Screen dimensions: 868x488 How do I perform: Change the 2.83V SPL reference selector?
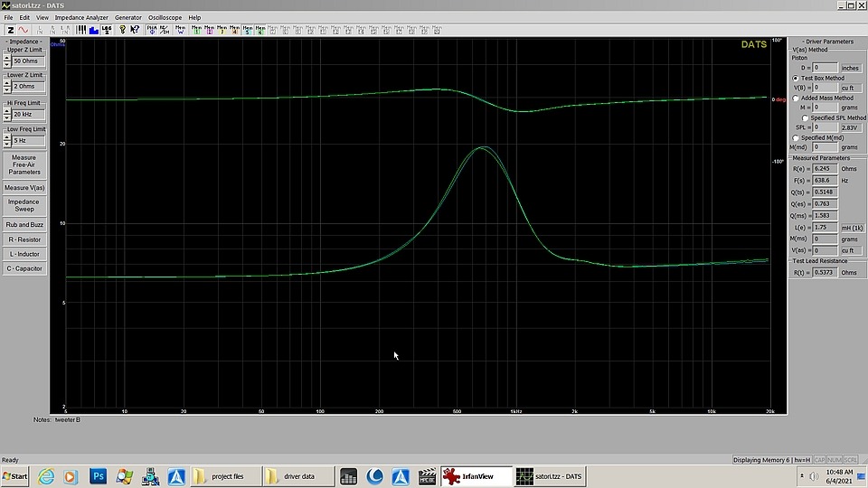tap(850, 127)
